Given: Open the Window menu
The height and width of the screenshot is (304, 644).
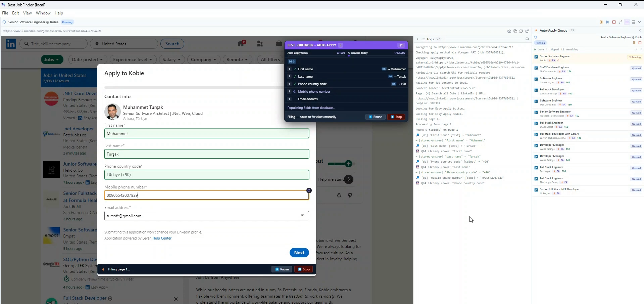Looking at the screenshot, I should point(43,13).
